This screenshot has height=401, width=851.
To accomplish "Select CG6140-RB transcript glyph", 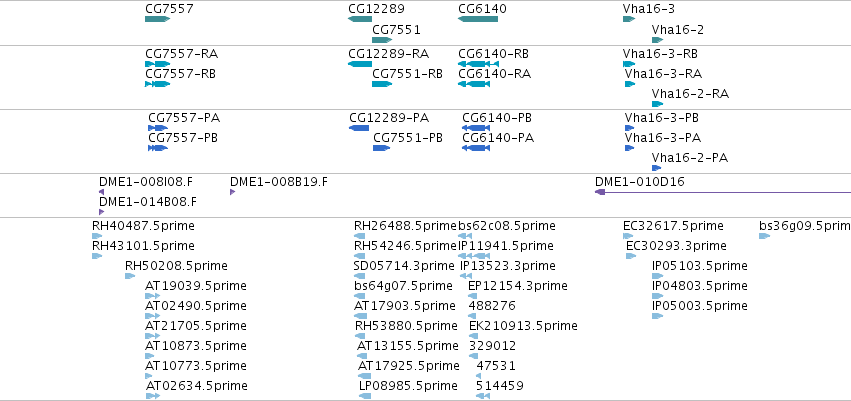I will [x=478, y=63].
